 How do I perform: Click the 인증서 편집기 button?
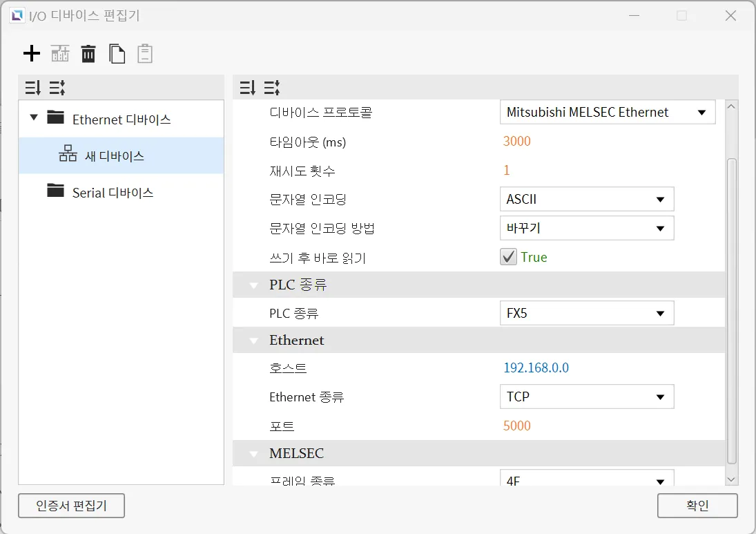(x=71, y=506)
